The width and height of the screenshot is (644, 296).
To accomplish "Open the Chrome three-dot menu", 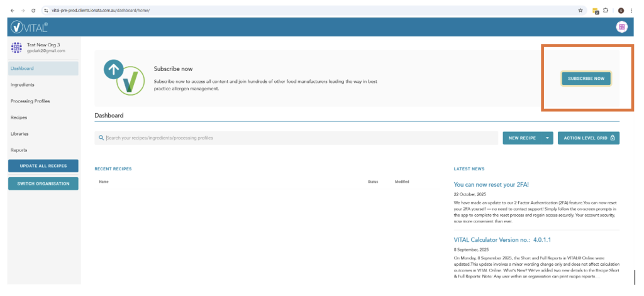I will click(633, 11).
